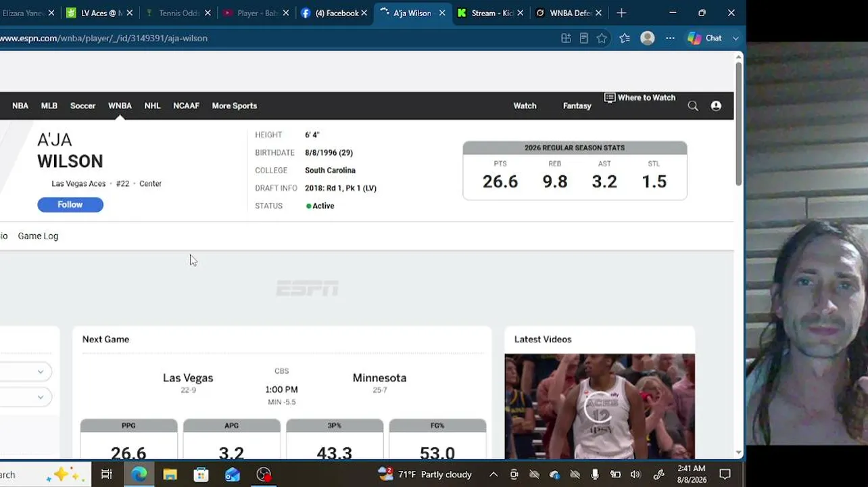Open the taskbar clock showing 2:41 AM

pyautogui.click(x=691, y=474)
